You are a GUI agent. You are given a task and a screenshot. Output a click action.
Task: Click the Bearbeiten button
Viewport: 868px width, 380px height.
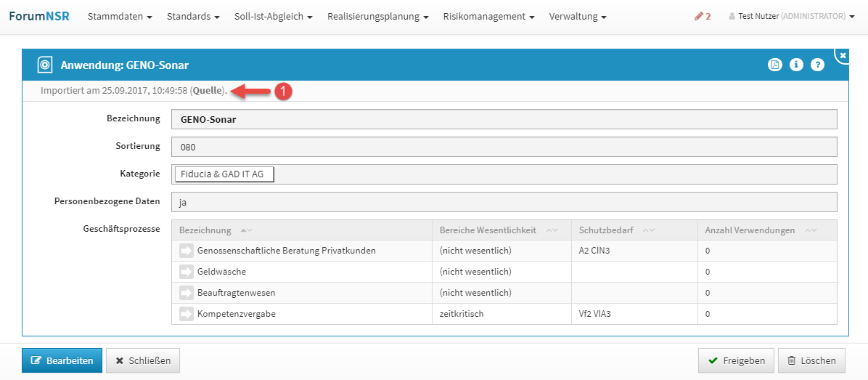click(x=62, y=360)
